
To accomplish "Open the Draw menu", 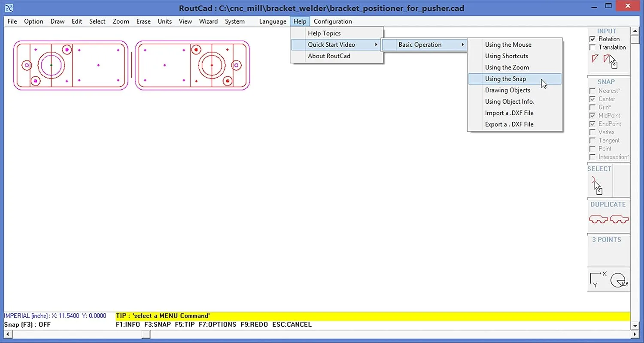I will tap(57, 21).
